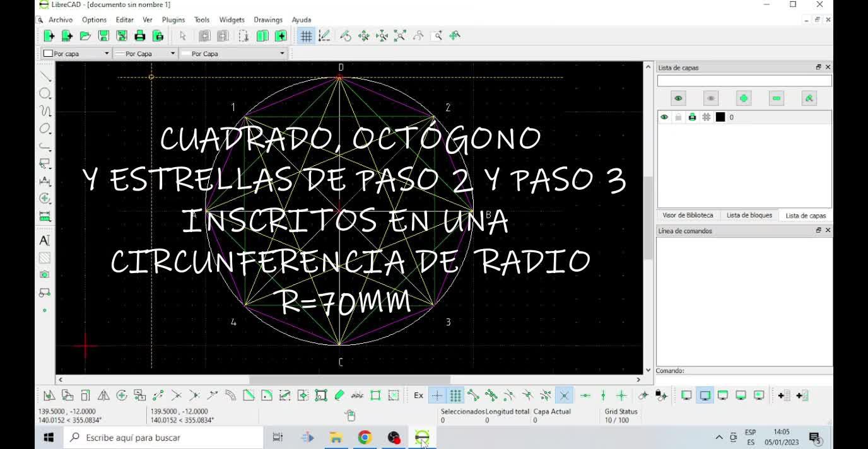The image size is (868, 449).
Task: Toggle restrict vertical button
Action: [x=603, y=395]
